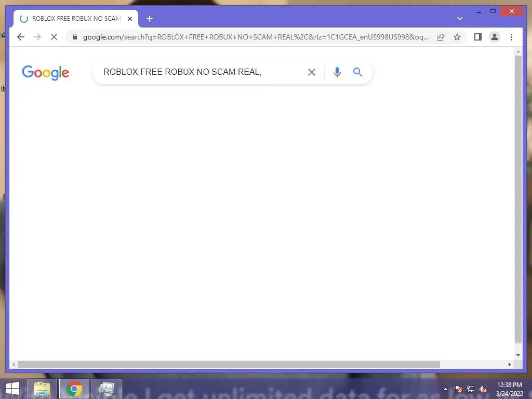The image size is (532, 399).
Task: Show hidden system tray icons
Action: point(445,389)
